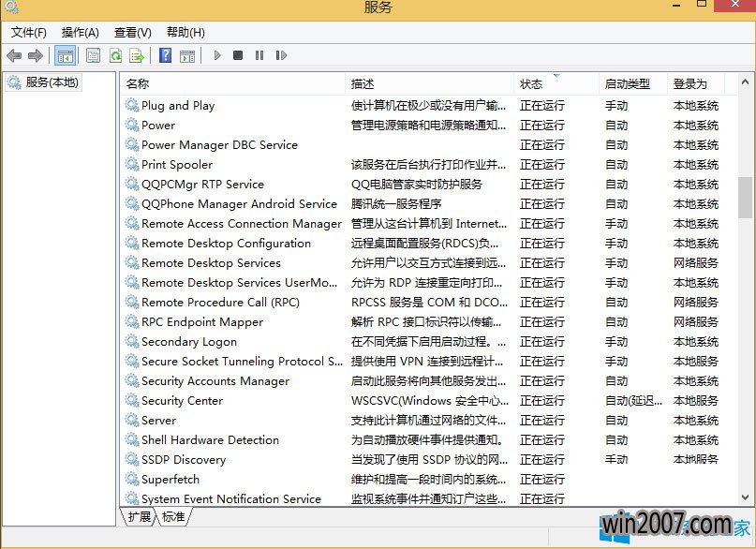
Task: Select the 服务(本地) tree node
Action: point(42,82)
